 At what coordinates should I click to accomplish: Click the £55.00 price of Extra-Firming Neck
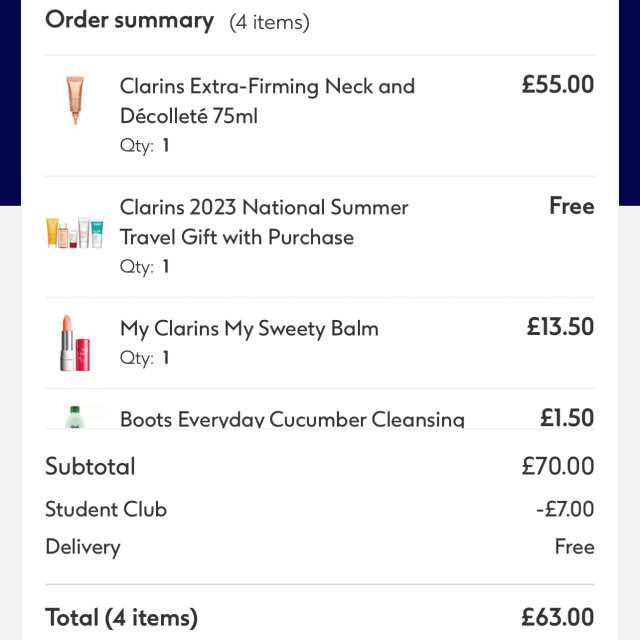pyautogui.click(x=557, y=85)
